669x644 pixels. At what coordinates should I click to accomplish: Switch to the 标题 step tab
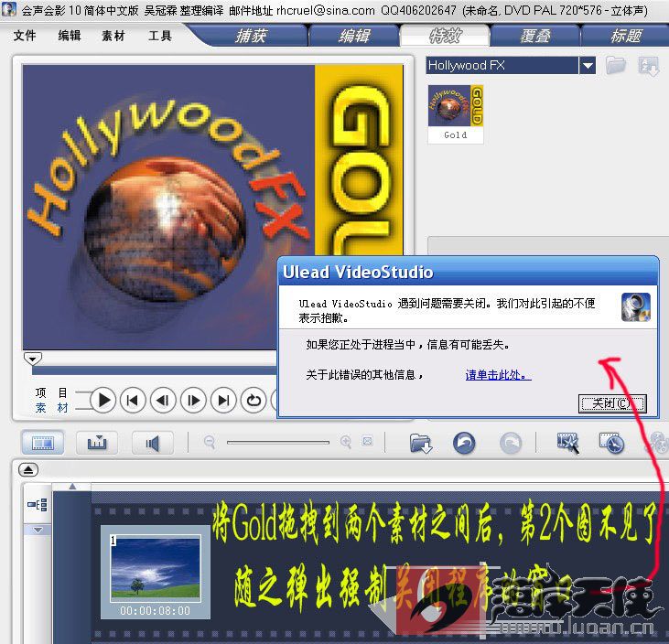point(625,36)
